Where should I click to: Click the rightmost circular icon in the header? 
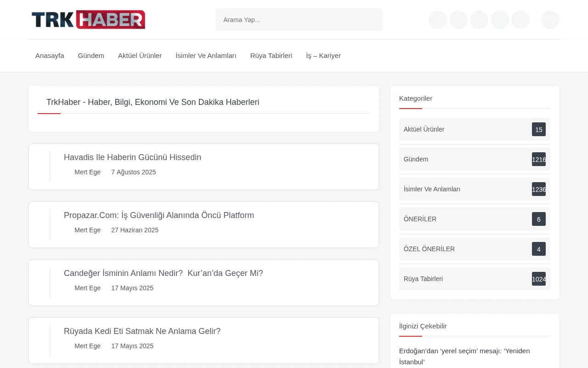point(550,20)
